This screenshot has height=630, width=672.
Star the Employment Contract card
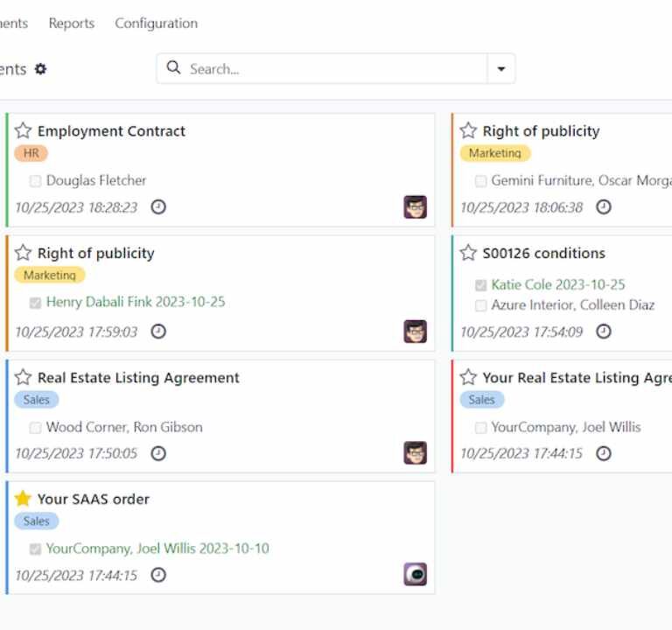point(23,131)
